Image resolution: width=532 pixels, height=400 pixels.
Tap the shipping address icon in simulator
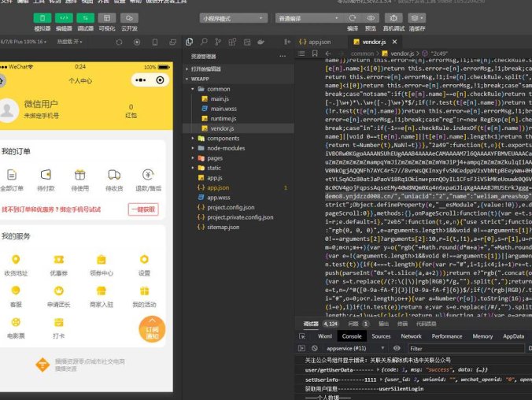(x=16, y=260)
